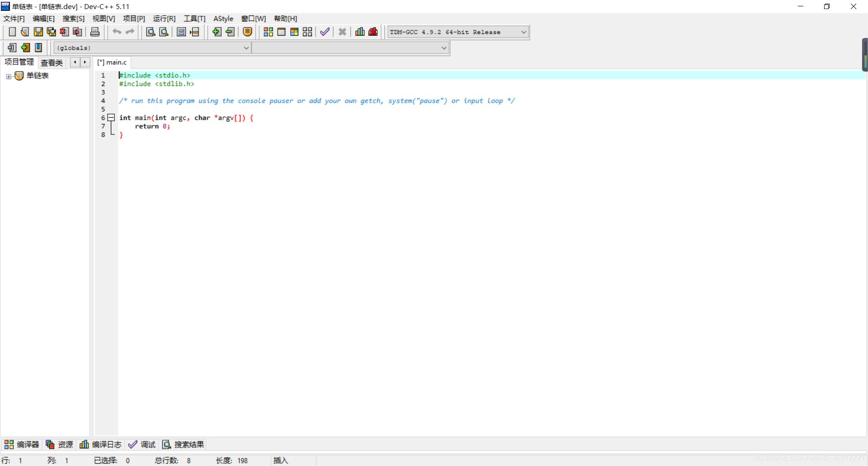Click the 'return 0;' statement
The width and height of the screenshot is (868, 466).
click(x=152, y=126)
